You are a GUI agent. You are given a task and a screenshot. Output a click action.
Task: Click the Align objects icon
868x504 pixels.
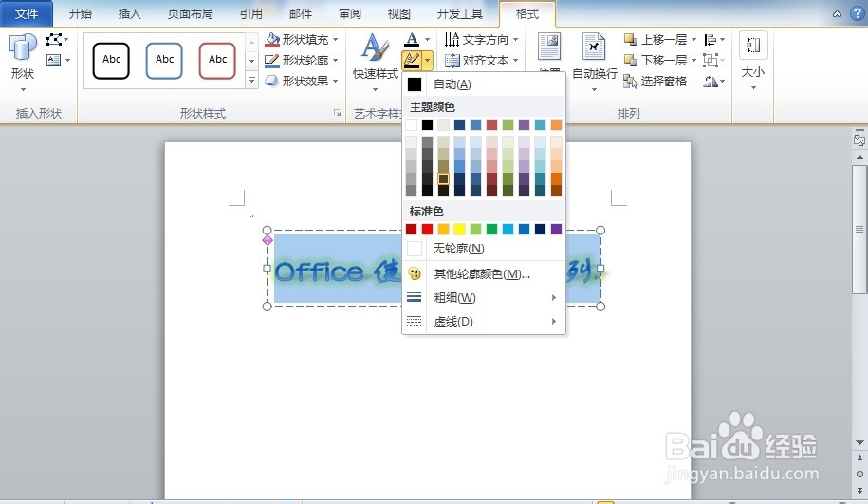[711, 39]
